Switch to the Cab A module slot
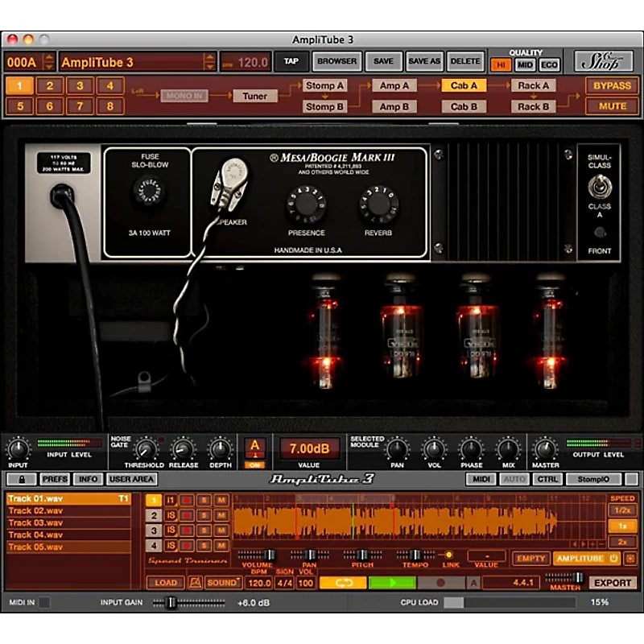The height and width of the screenshot is (644, 644). (x=464, y=85)
